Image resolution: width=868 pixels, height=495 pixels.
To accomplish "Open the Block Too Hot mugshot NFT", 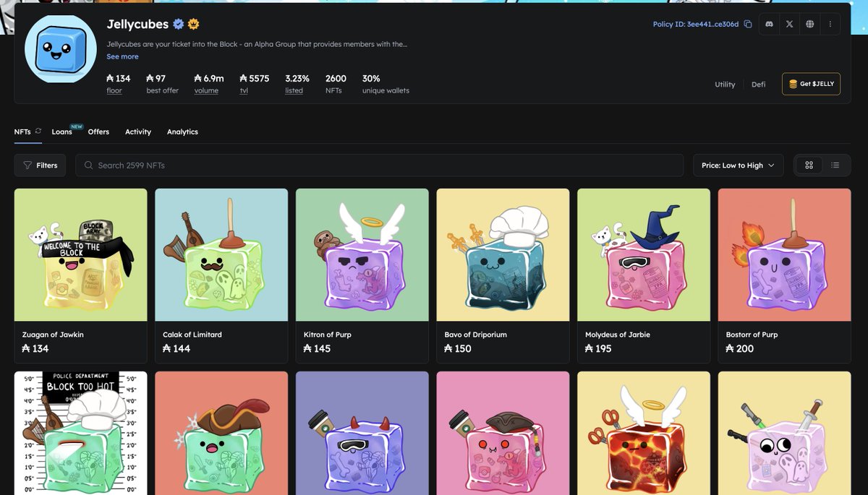I will pos(80,433).
